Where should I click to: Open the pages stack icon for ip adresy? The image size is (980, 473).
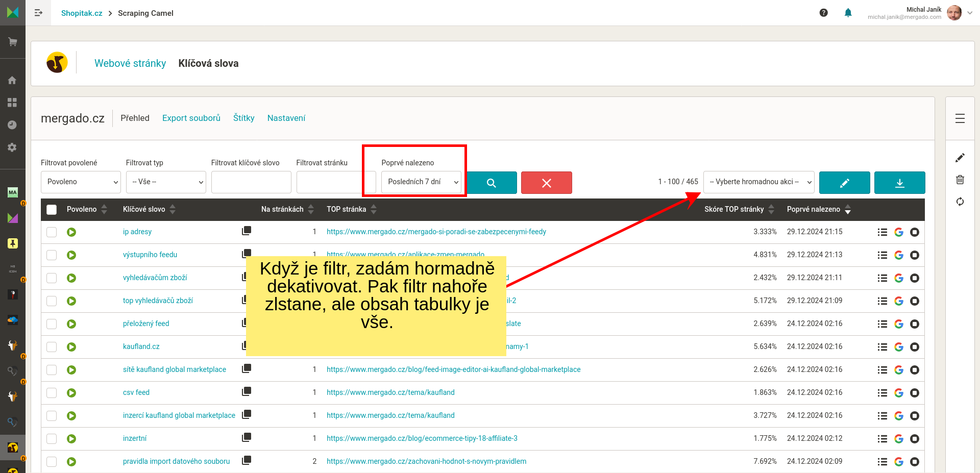tap(247, 231)
